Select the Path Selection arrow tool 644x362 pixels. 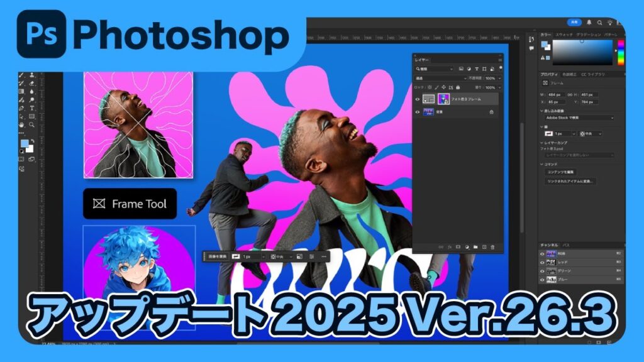[x=21, y=116]
